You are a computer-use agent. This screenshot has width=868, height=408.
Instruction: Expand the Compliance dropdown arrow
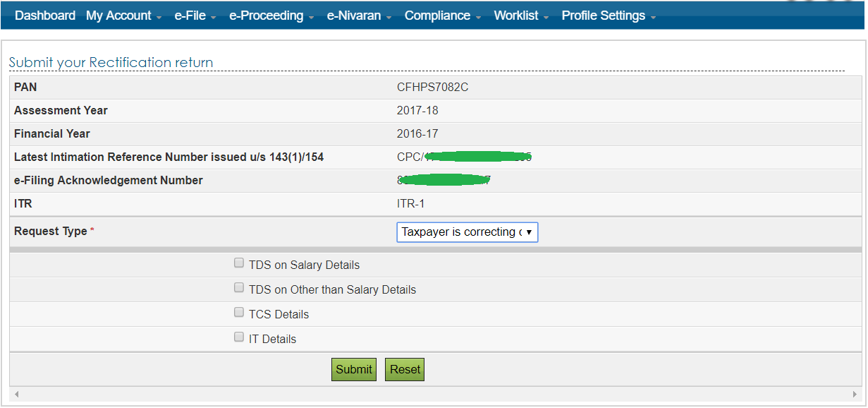pyautogui.click(x=479, y=18)
